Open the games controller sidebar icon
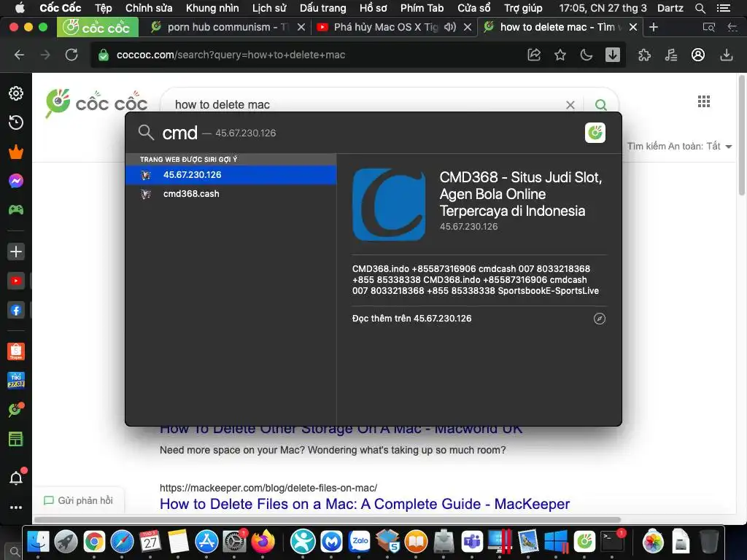 pyautogui.click(x=16, y=209)
